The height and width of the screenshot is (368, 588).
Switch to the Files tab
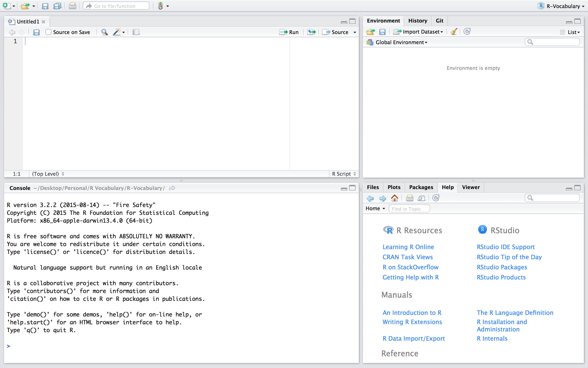click(373, 187)
